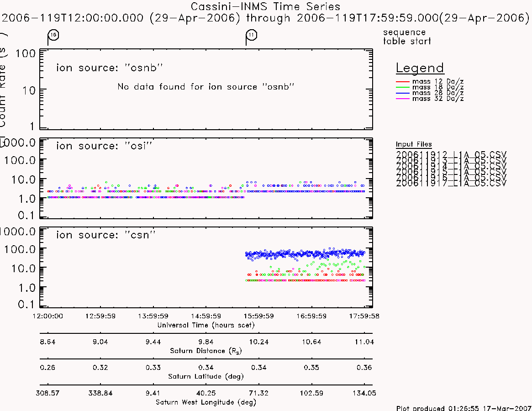Image resolution: width=532 pixels, height=411 pixels.
Task: Click sequence table marker 11
Action: (252, 35)
